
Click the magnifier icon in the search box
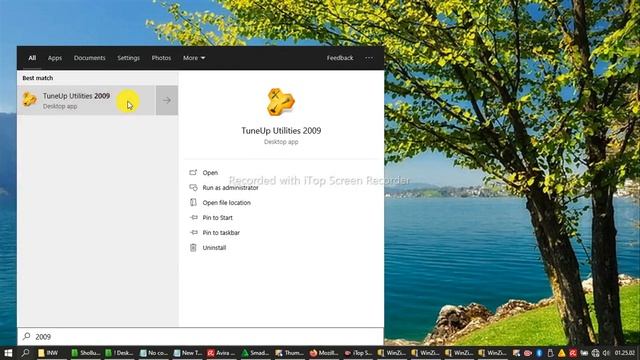coord(27,336)
